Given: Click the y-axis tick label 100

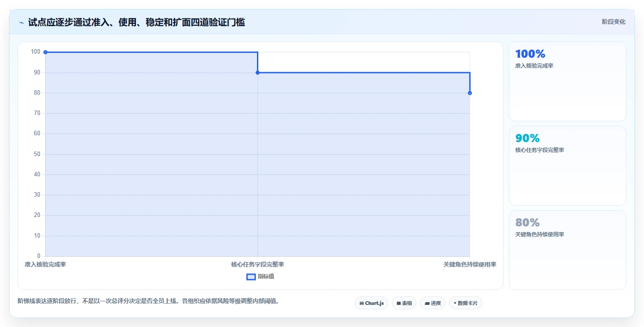Looking at the screenshot, I should pyautogui.click(x=36, y=52).
